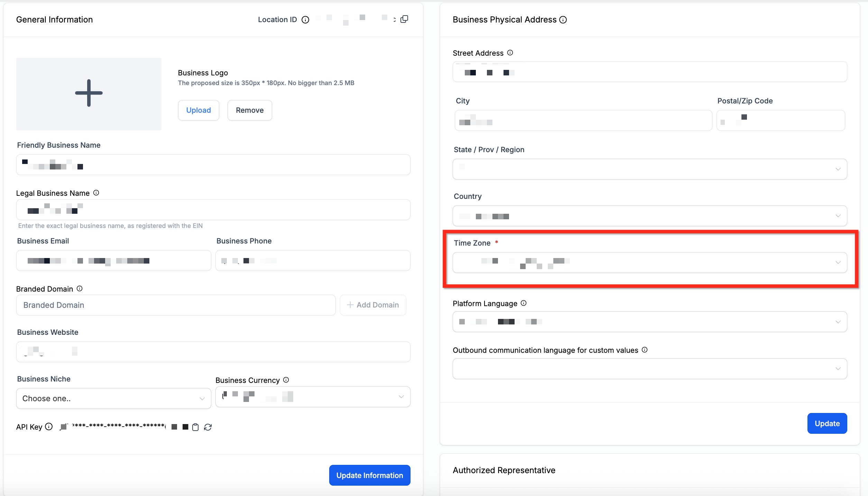Click the Upload logo button

pos(198,110)
